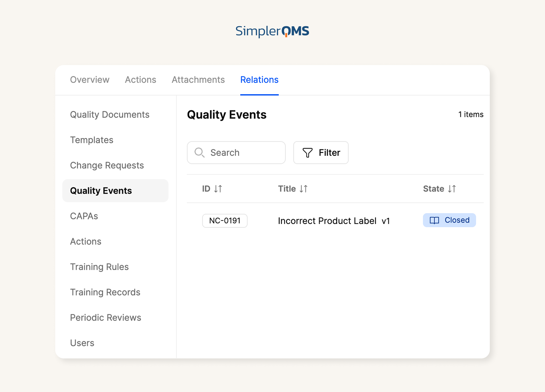Select Training Records in sidebar
Screen dimensions: 545x392
pos(105,292)
